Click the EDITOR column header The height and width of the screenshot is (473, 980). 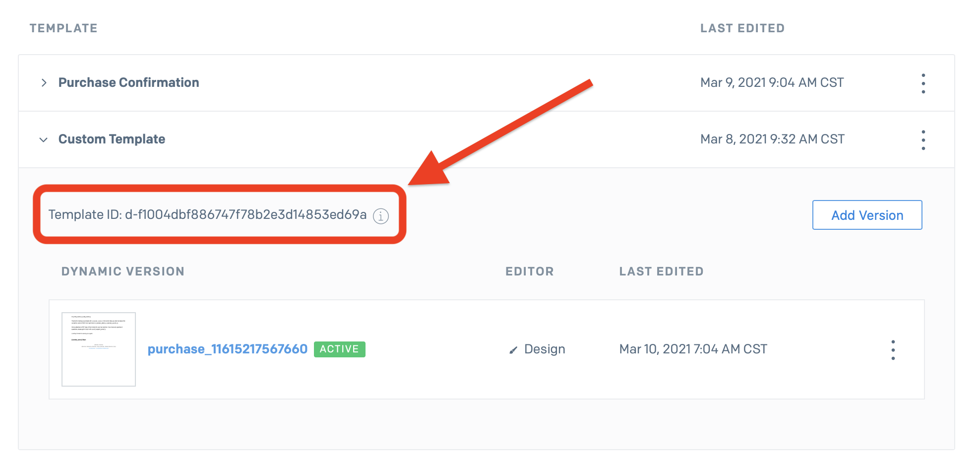click(x=529, y=271)
